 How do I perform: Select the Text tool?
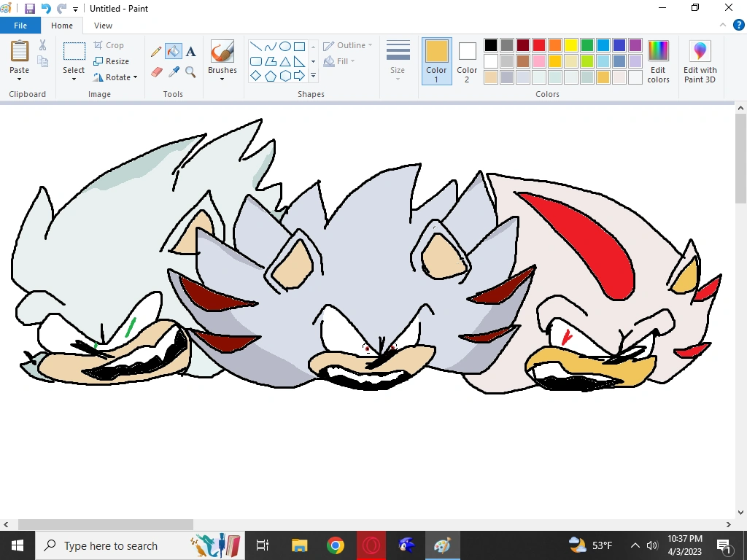190,52
